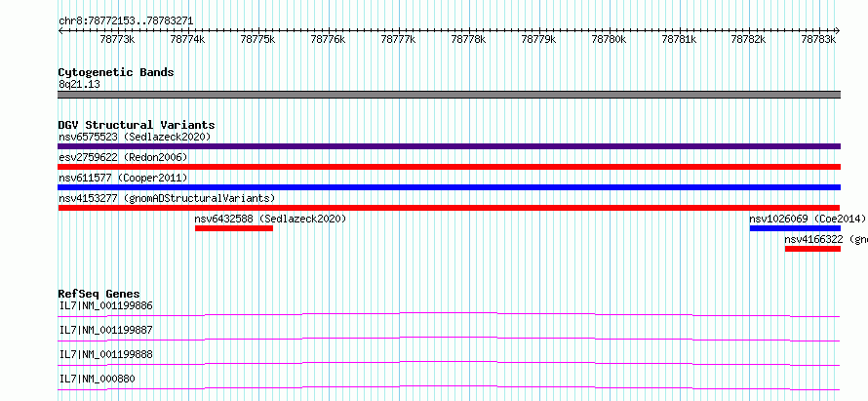The image size is (868, 401).
Task: Select the short blue nsv1026069 bar
Action: [x=795, y=228]
